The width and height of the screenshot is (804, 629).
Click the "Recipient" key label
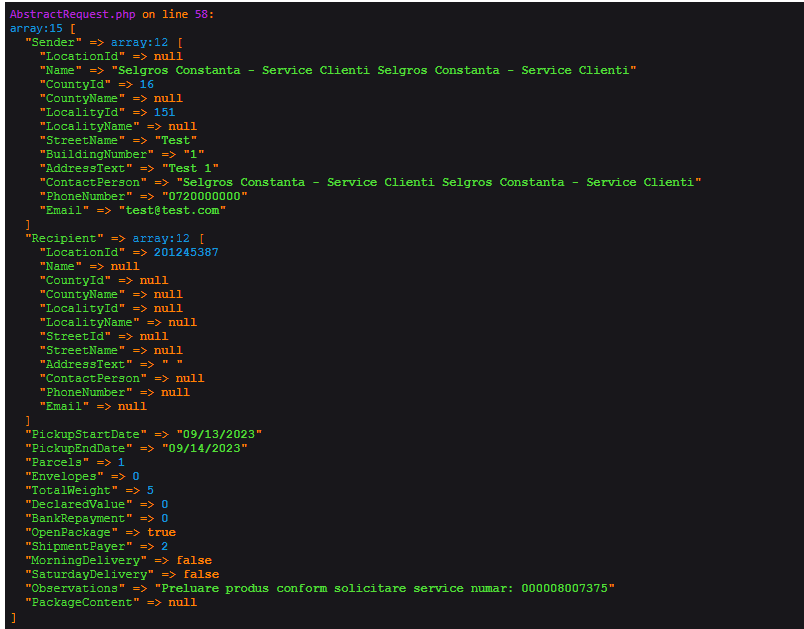click(64, 238)
